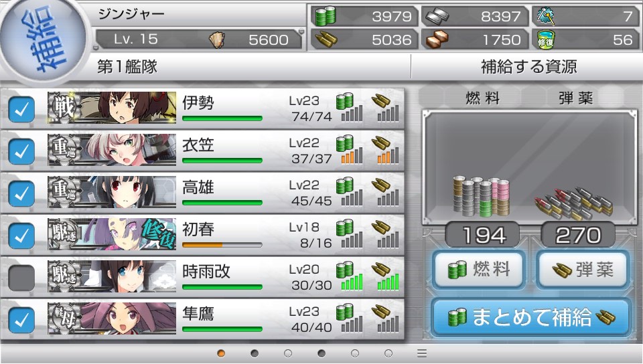Click the bauxite icon beside 1750
This screenshot has height=364, width=643.
(437, 39)
